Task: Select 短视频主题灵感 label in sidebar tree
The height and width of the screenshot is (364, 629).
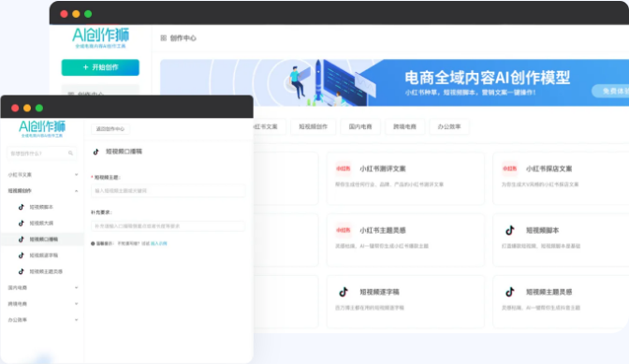Action: tap(46, 271)
